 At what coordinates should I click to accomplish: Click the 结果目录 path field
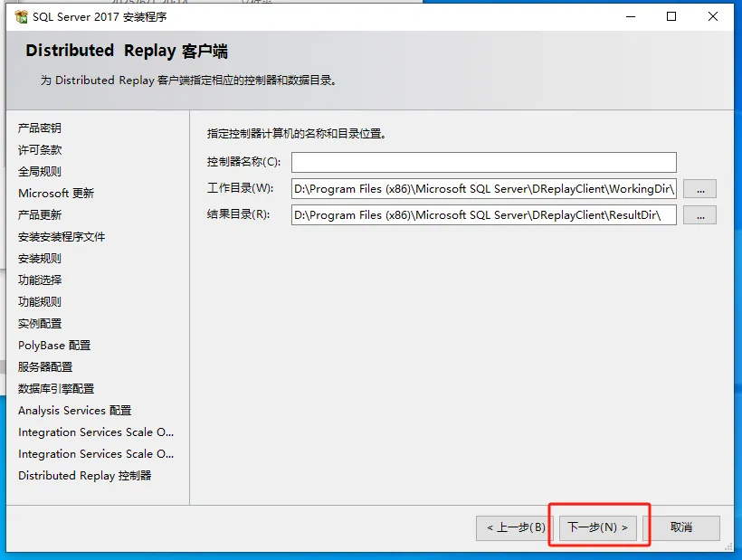483,215
